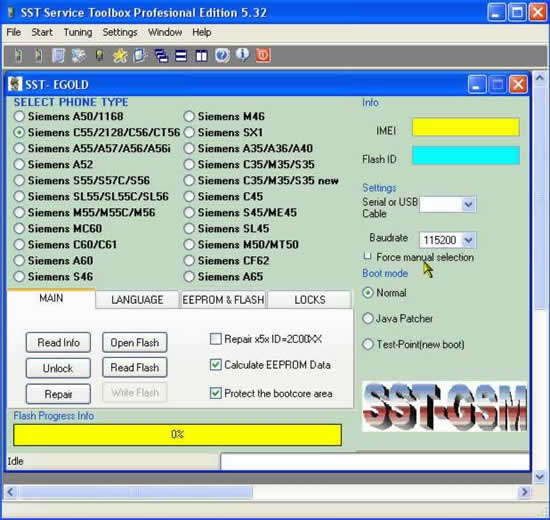Select Siemens SL45 radio button
Image resolution: width=550 pixels, height=520 pixels.
tap(189, 228)
